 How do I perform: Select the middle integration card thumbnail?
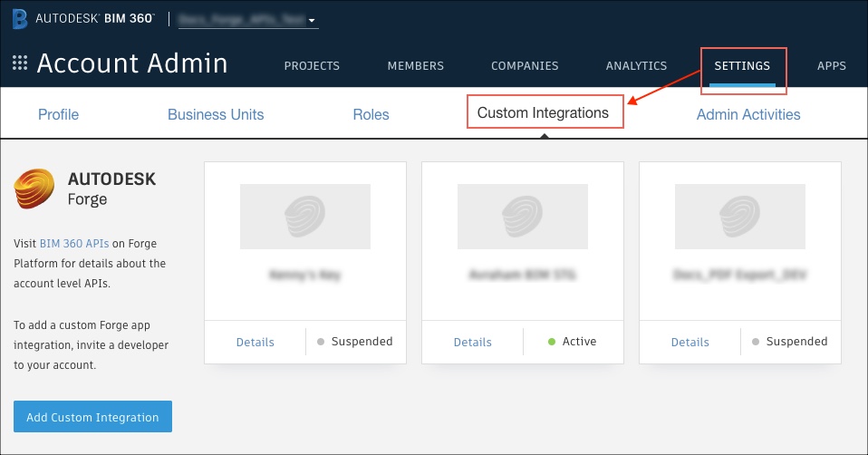tap(523, 217)
